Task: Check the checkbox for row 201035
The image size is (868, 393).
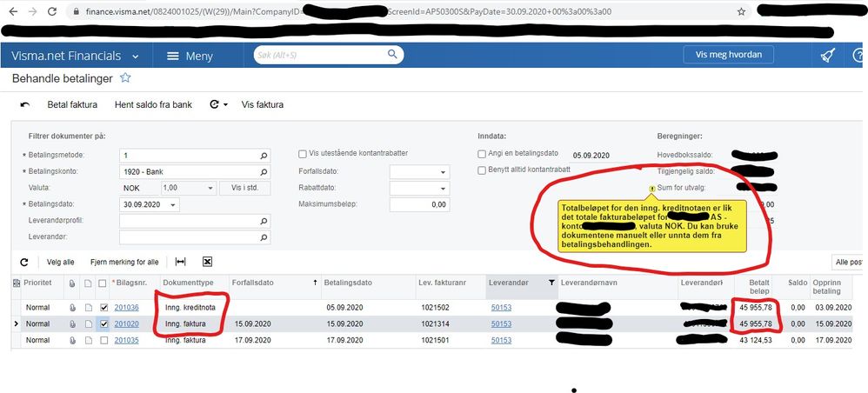Action: click(103, 341)
